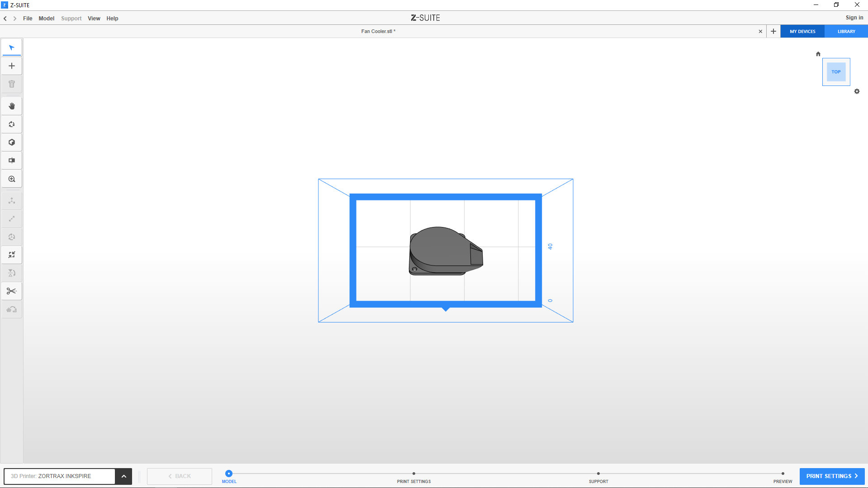Click the home view icon

(x=818, y=54)
